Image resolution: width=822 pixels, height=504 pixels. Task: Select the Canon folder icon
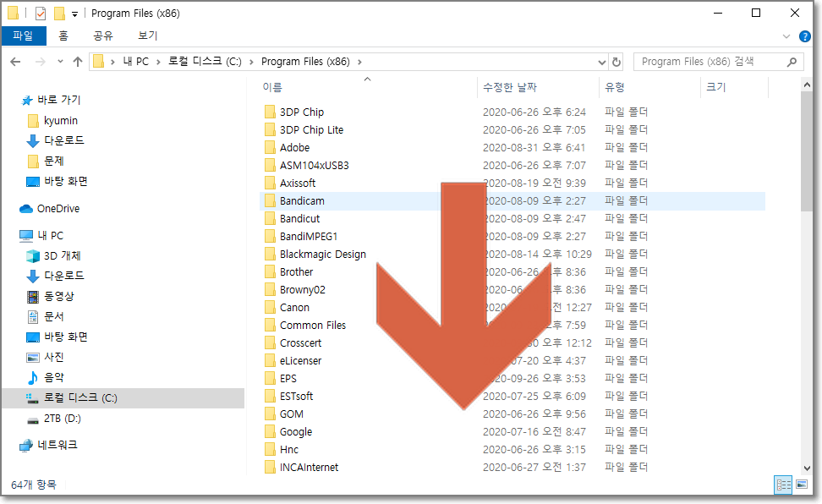[x=270, y=307]
